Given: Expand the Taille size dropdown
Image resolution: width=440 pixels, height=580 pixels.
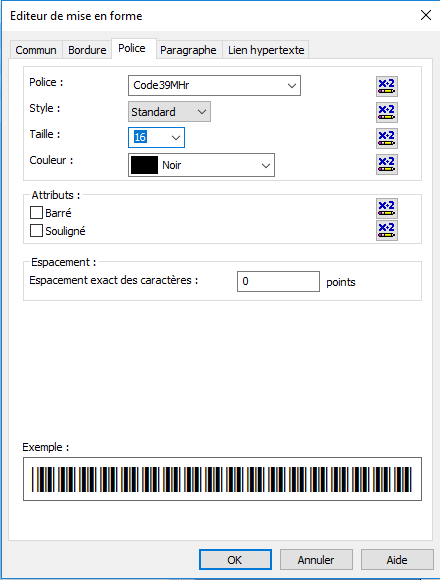Looking at the screenshot, I should click(176, 138).
